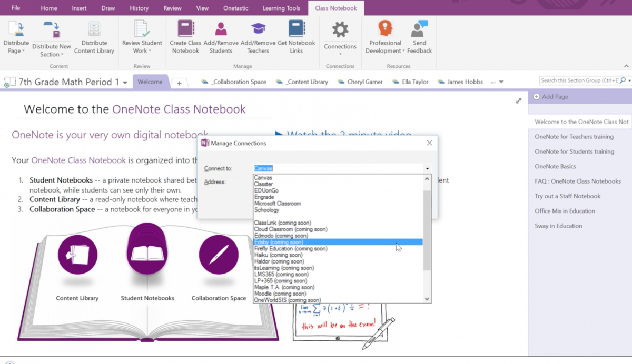Screen dimensions: 632x364
Task: Click scroll up arrow of connection list
Action: (427, 179)
